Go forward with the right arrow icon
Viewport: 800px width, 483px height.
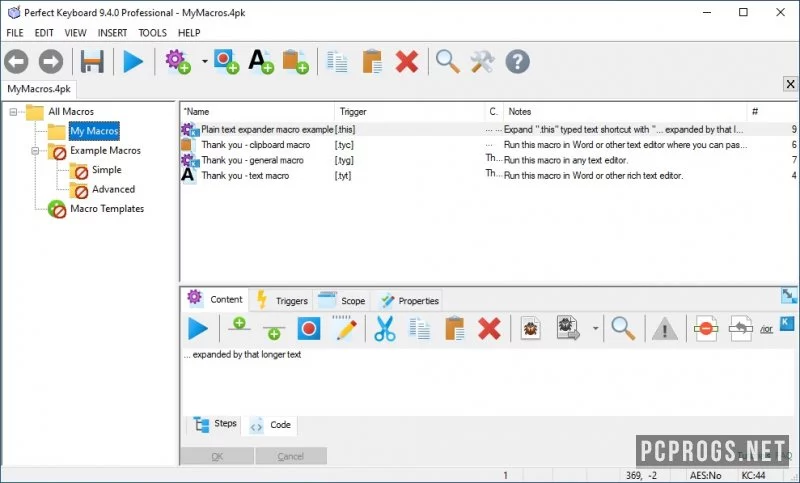(51, 62)
